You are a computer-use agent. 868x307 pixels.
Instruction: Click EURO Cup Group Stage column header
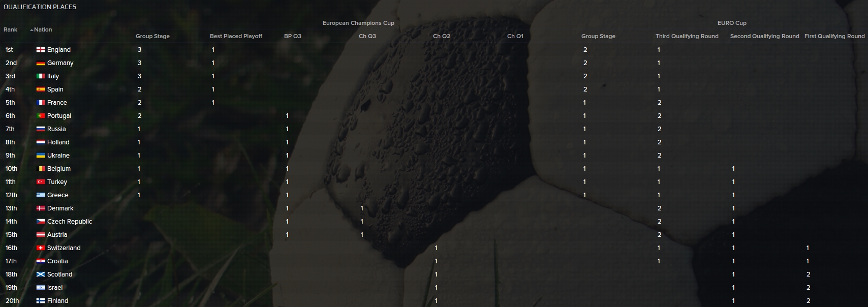(x=598, y=36)
